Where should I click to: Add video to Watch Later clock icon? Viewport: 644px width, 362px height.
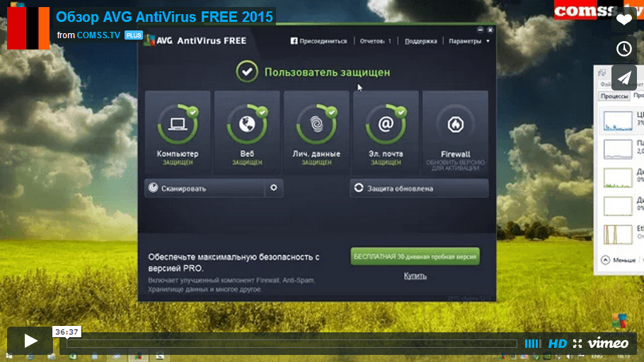624,49
